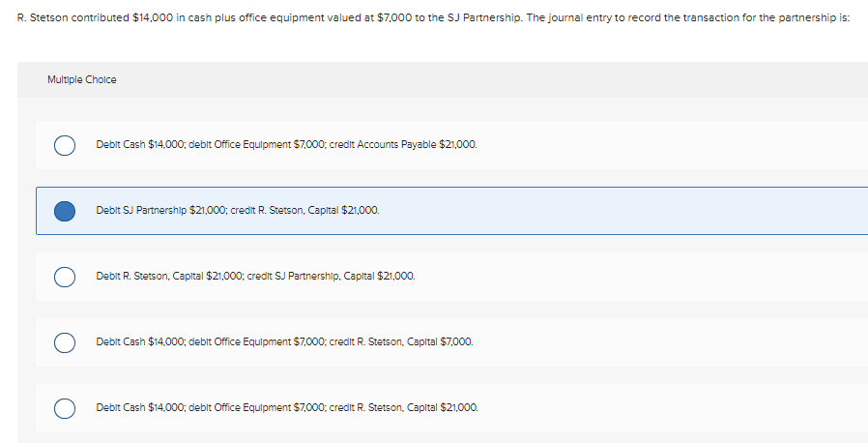Click the question text about R. Stetson's contribution

[x=433, y=17]
